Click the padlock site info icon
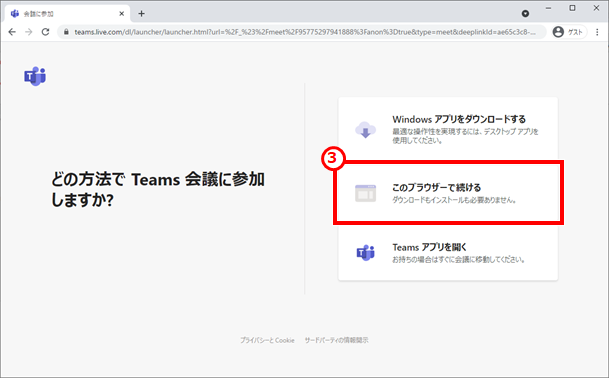 coord(66,32)
